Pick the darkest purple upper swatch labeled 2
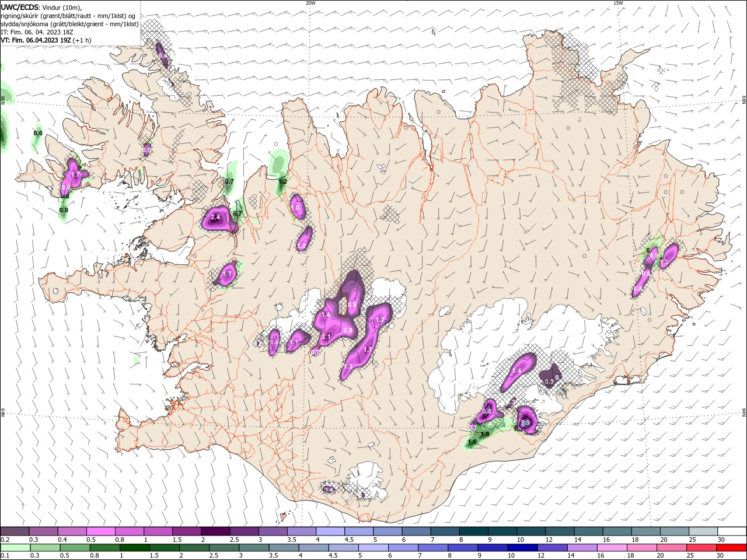 (216, 531)
